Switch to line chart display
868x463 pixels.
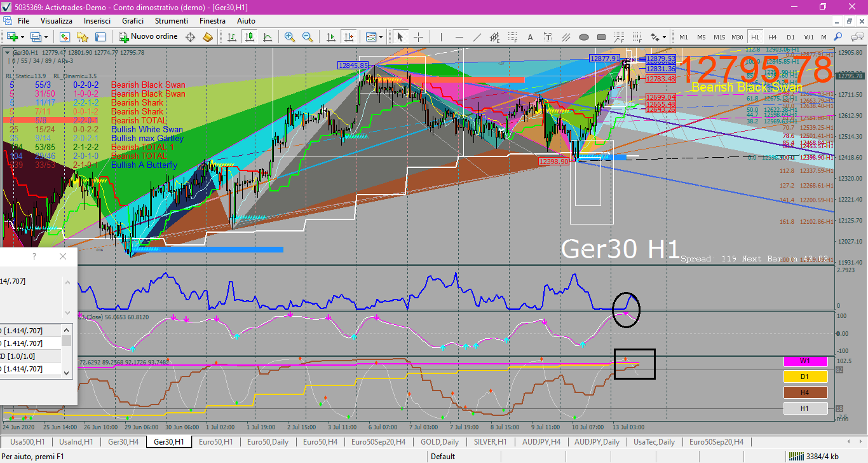tap(268, 37)
